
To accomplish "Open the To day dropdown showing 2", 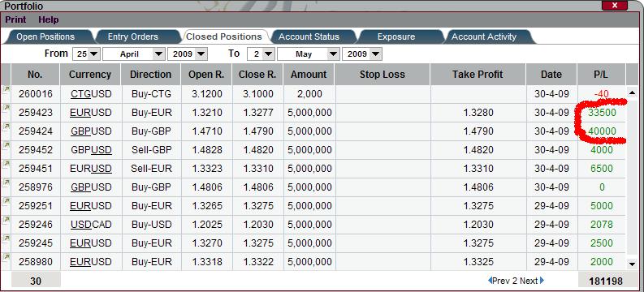I will tap(261, 54).
